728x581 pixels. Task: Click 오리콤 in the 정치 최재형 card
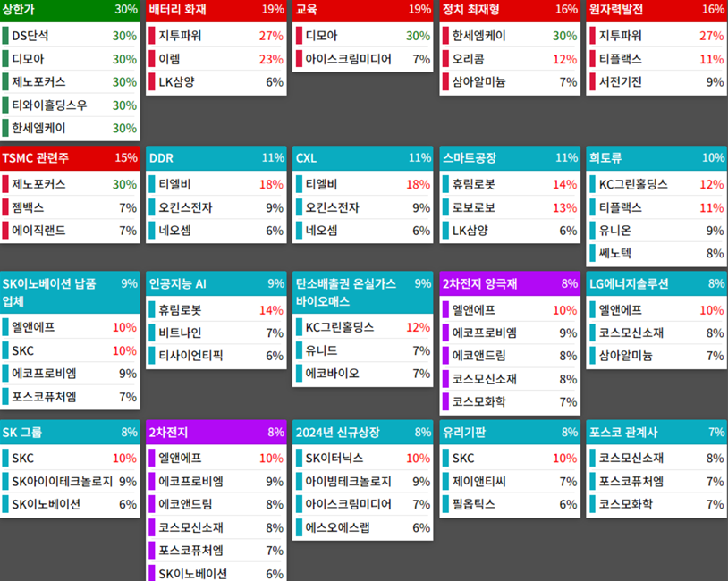(x=510, y=59)
